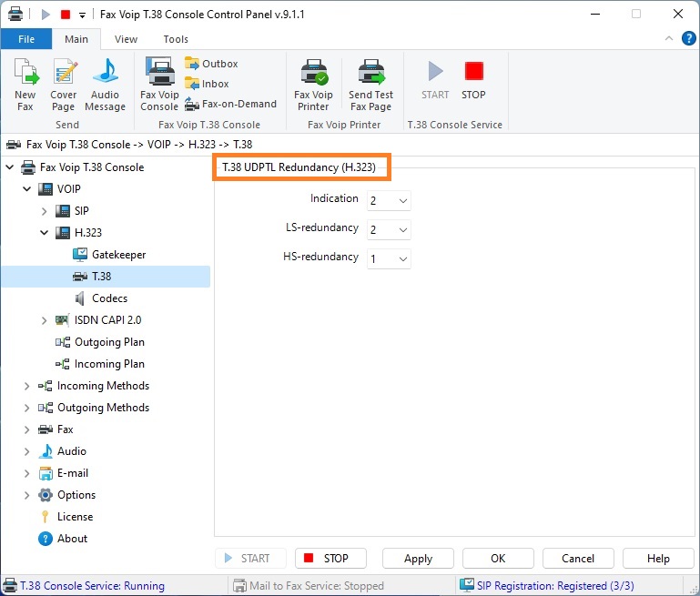Switch to the View ribbon tab

[x=126, y=39]
